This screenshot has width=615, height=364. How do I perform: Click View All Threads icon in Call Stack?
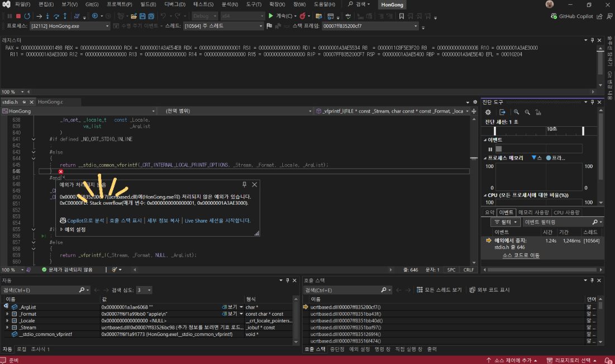(x=419, y=290)
